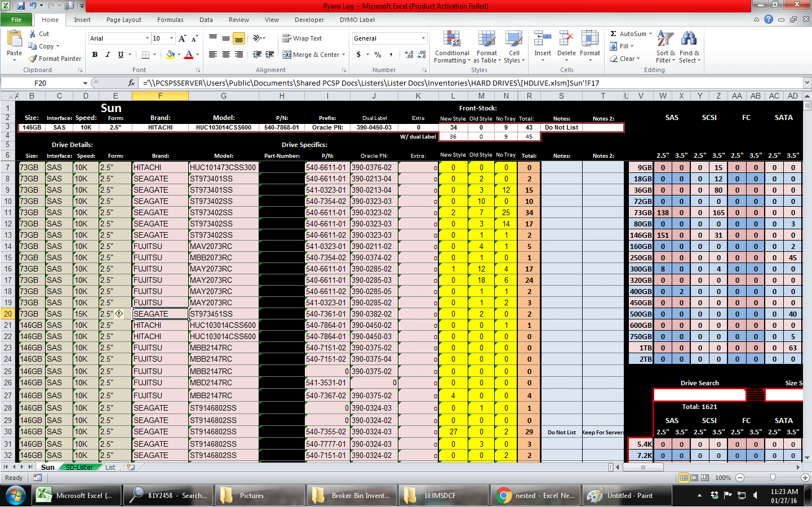Open the Number Format dropdown showing General
Image resolution: width=812 pixels, height=507 pixels.
pos(389,38)
